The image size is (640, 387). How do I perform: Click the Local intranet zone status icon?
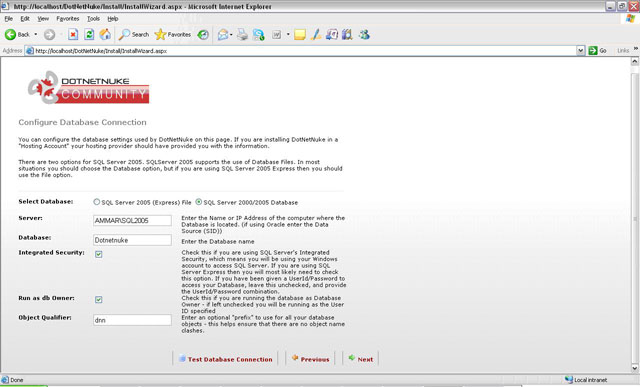point(569,380)
